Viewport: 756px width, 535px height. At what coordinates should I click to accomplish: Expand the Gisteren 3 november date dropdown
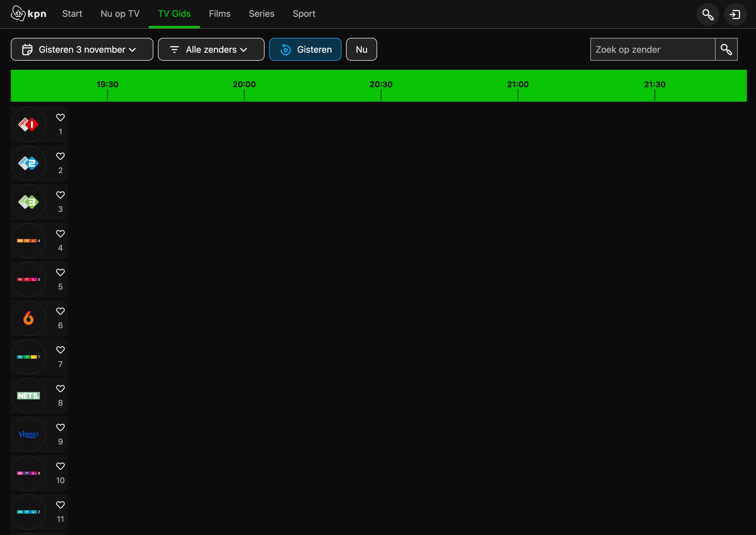coord(82,49)
